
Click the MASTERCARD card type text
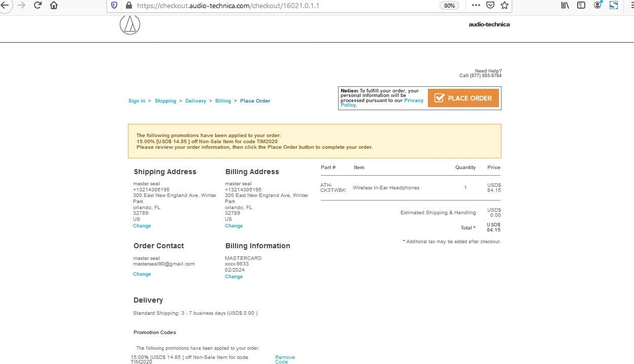[243, 258]
